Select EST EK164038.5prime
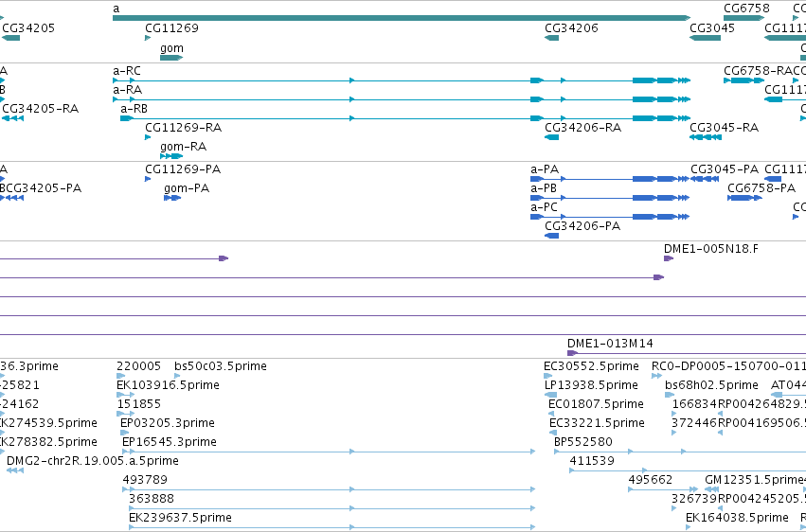The width and height of the screenshot is (806, 532). [689, 527]
